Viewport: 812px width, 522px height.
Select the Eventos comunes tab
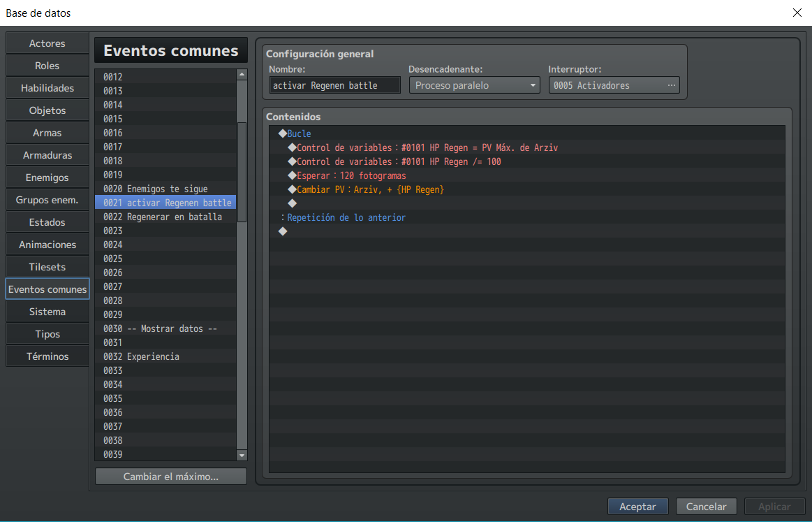pos(47,289)
